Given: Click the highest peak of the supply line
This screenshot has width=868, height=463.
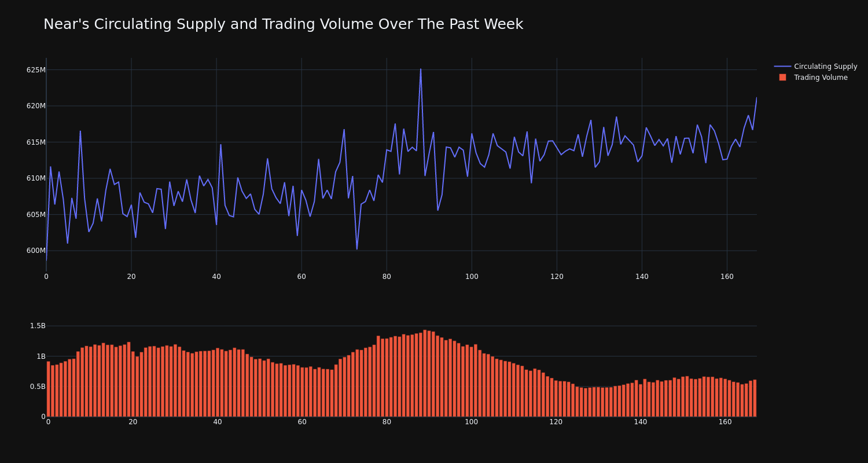Looking at the screenshot, I should click(421, 69).
